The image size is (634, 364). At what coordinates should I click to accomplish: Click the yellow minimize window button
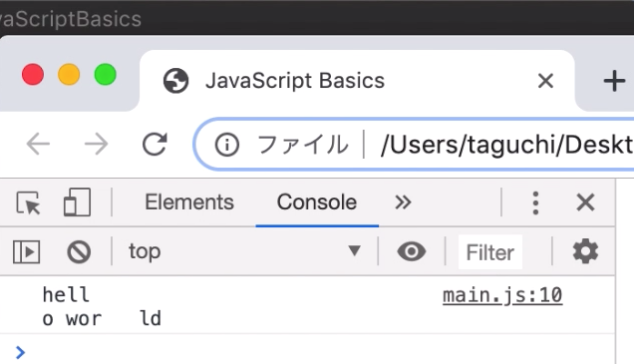(69, 75)
